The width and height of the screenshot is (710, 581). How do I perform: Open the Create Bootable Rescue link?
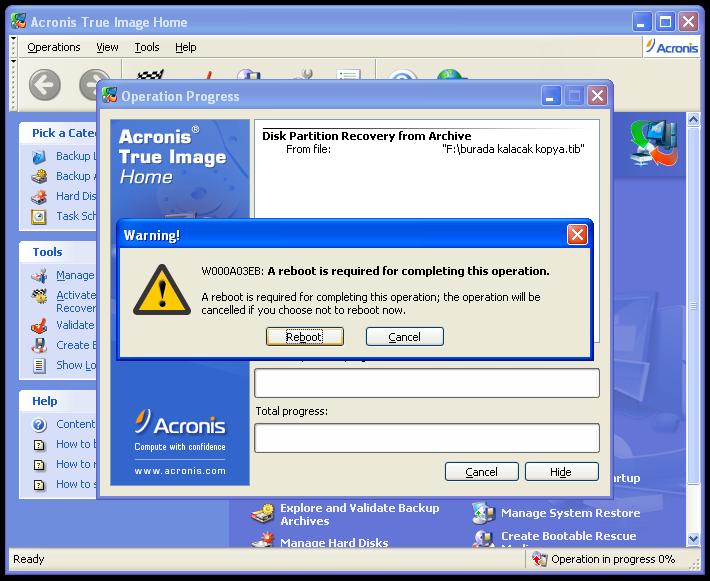click(569, 539)
